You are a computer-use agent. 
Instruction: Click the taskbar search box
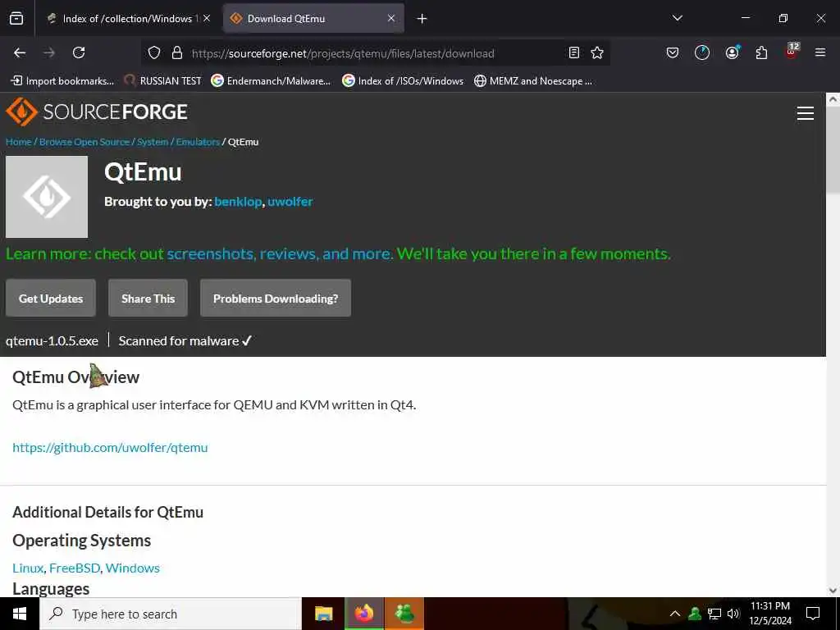click(171, 614)
